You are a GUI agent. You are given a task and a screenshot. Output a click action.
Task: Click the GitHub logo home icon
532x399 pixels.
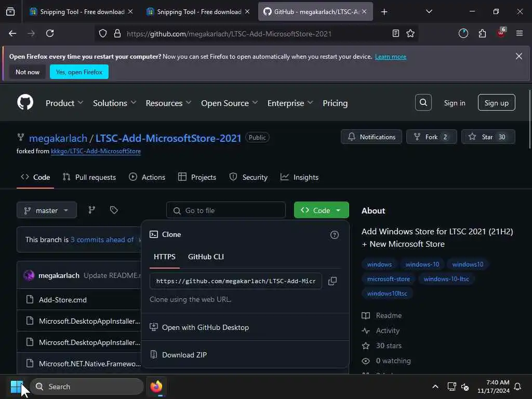(x=25, y=102)
